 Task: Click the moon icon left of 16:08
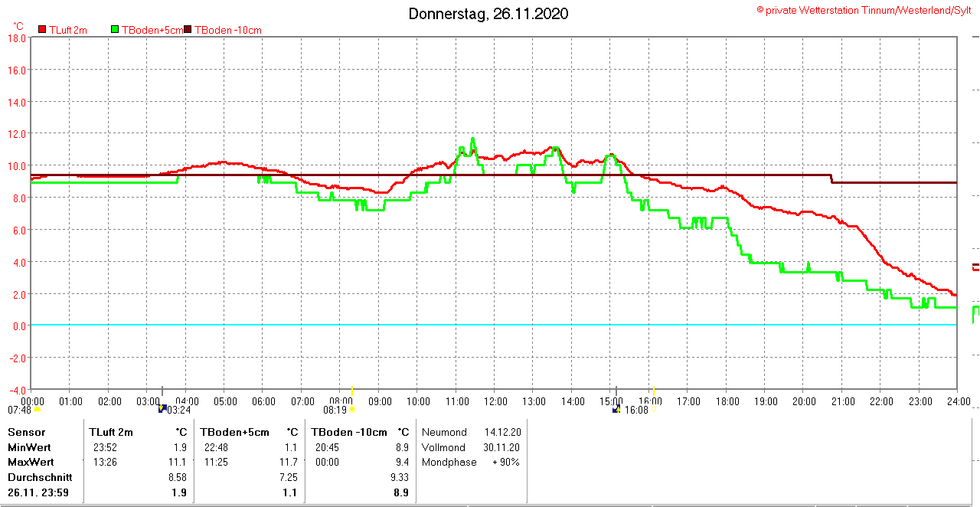tap(616, 409)
